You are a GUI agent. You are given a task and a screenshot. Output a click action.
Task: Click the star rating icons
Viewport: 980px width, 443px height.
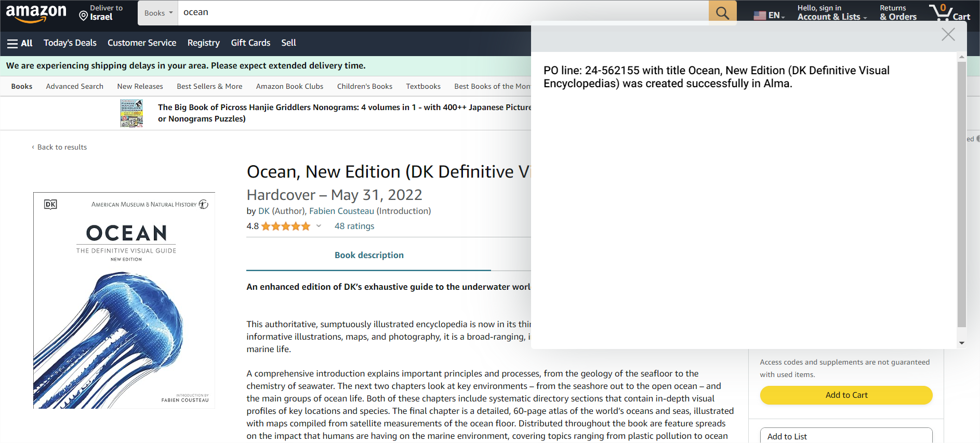(x=286, y=226)
